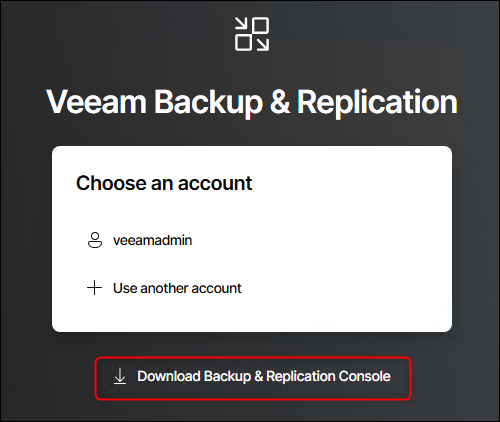Click the word Download in bottom link
This screenshot has height=422, width=500.
(x=169, y=376)
